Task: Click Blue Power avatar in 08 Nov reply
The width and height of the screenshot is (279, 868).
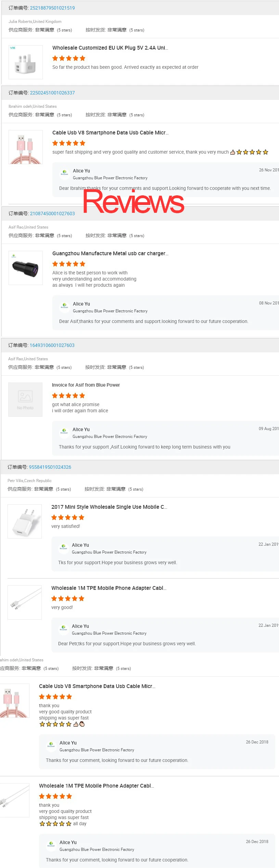Action: pos(64,306)
